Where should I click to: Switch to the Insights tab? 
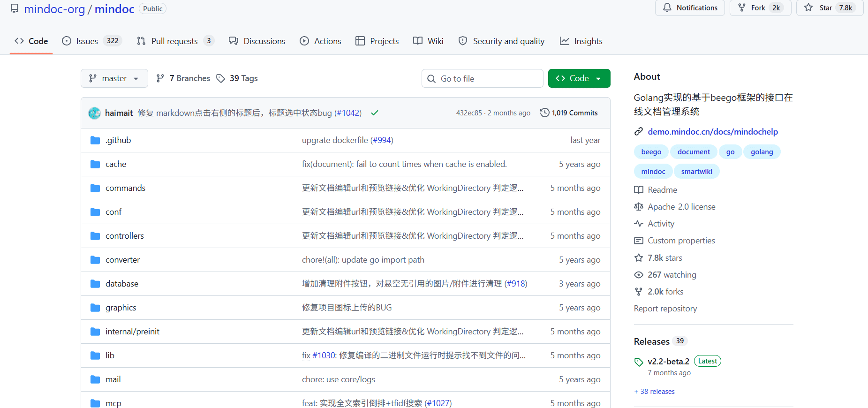(x=581, y=41)
